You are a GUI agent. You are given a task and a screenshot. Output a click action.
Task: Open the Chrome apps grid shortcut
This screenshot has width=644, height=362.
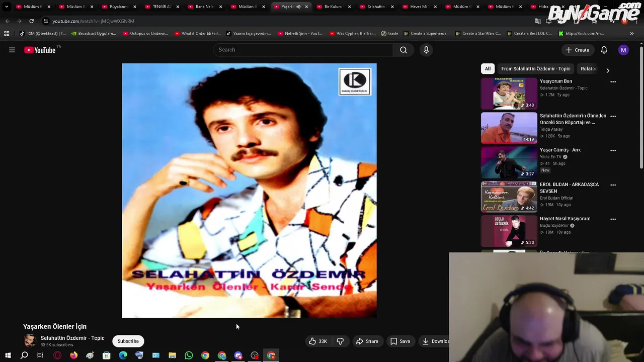pyautogui.click(x=7, y=34)
